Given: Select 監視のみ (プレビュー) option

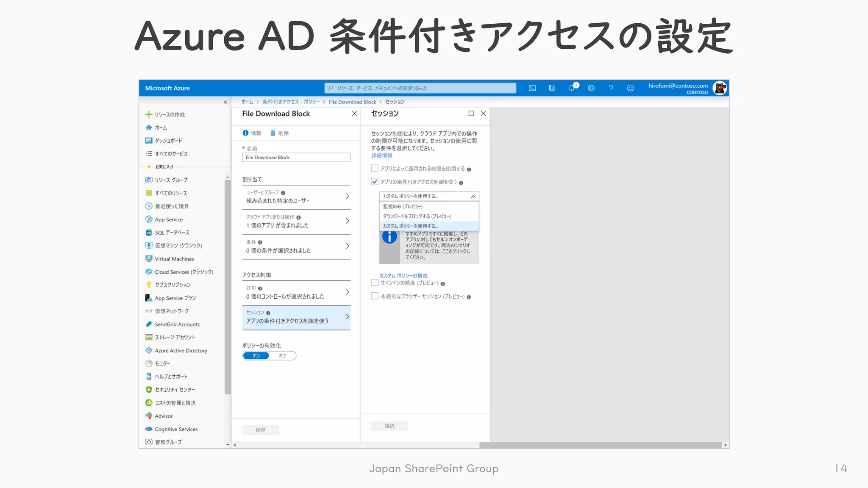Looking at the screenshot, I should point(429,206).
